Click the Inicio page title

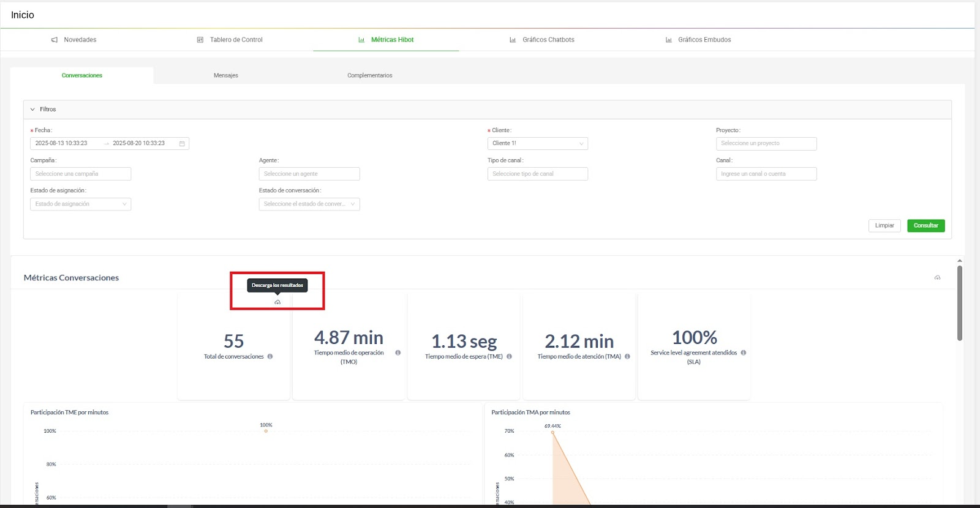click(23, 15)
